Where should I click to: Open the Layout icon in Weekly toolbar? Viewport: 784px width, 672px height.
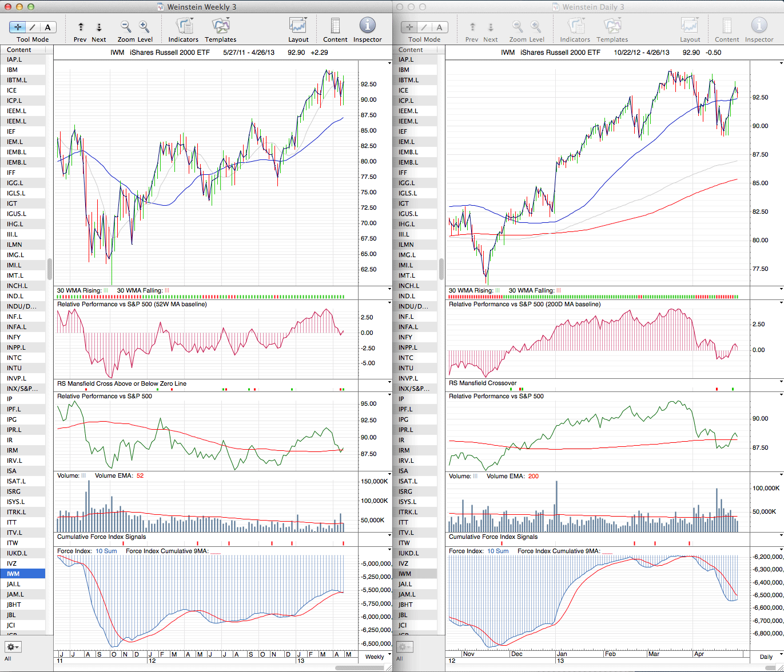pos(298,26)
